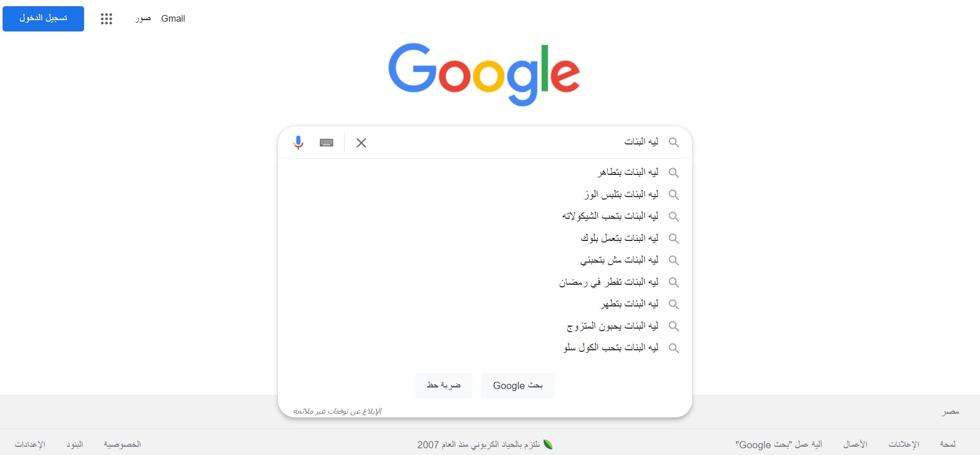The width and height of the screenshot is (980, 455).
Task: Pick suggestion 'ليه البنات تفطر في رمضان'
Action: click(x=609, y=282)
